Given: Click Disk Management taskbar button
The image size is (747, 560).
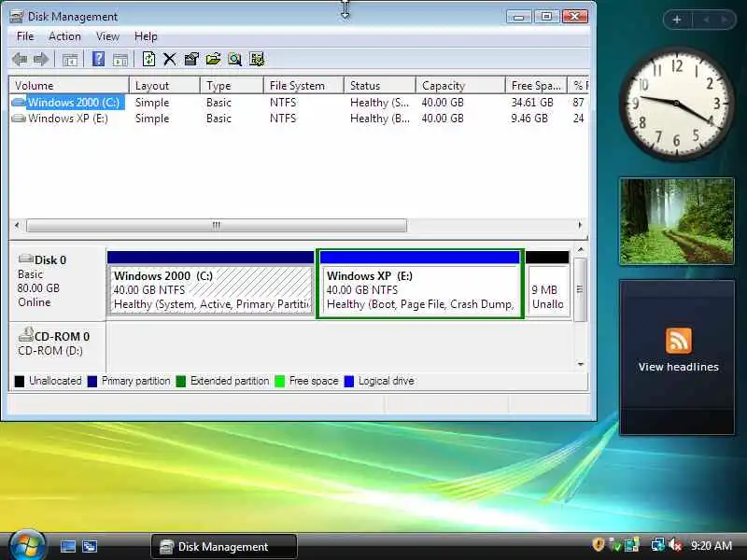Looking at the screenshot, I should 224,546.
